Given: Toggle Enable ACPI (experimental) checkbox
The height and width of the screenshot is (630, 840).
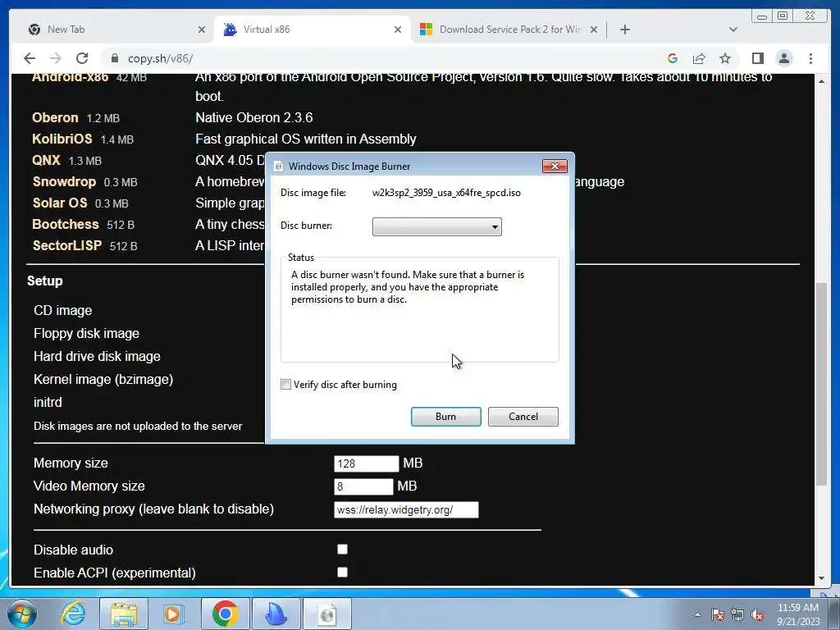Looking at the screenshot, I should tap(342, 572).
